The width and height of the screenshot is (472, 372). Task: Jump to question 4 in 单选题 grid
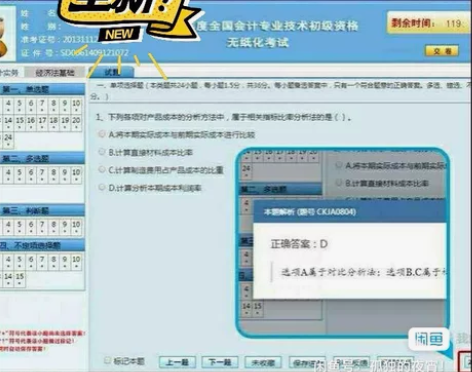(8, 105)
